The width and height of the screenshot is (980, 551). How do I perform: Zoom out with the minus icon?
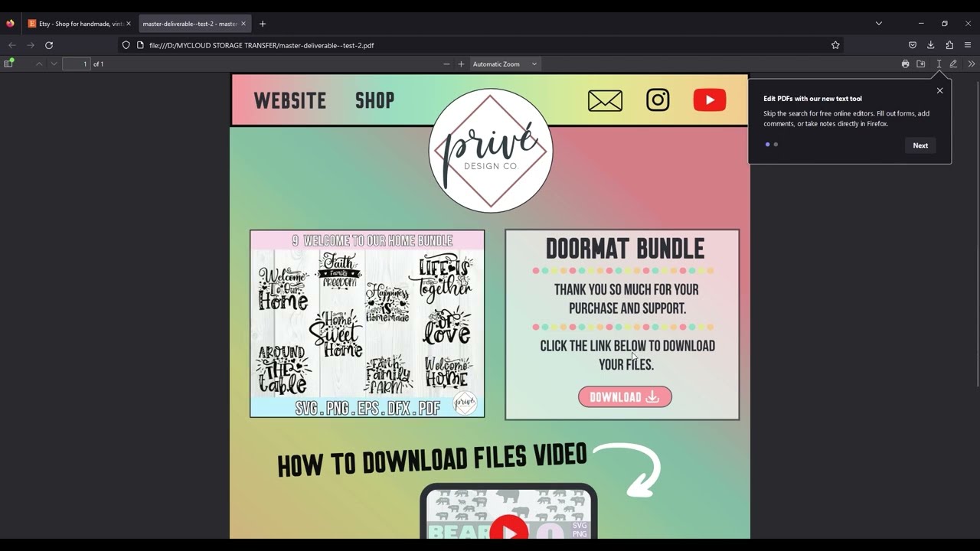pyautogui.click(x=446, y=64)
